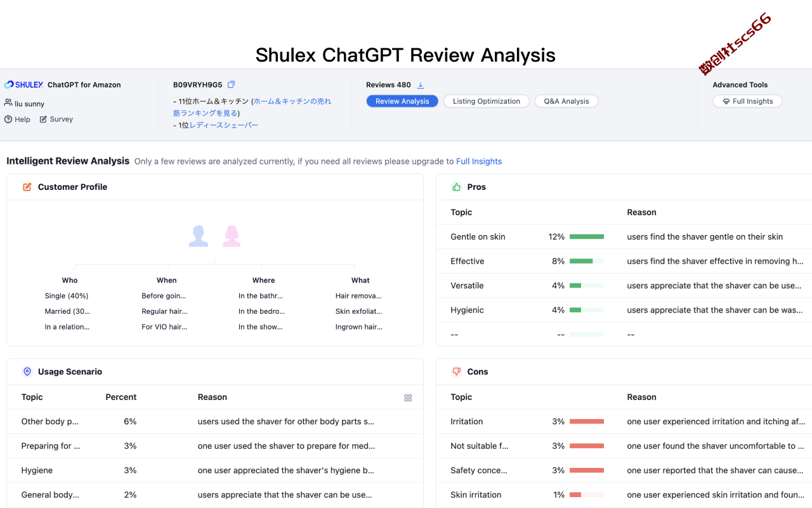Click 'For VIO hair...' under When
This screenshot has height=508, width=812.
coord(164,327)
